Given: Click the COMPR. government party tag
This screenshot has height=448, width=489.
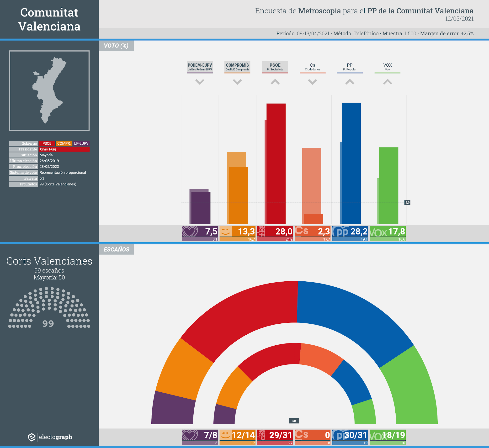Looking at the screenshot, I should [x=64, y=143].
